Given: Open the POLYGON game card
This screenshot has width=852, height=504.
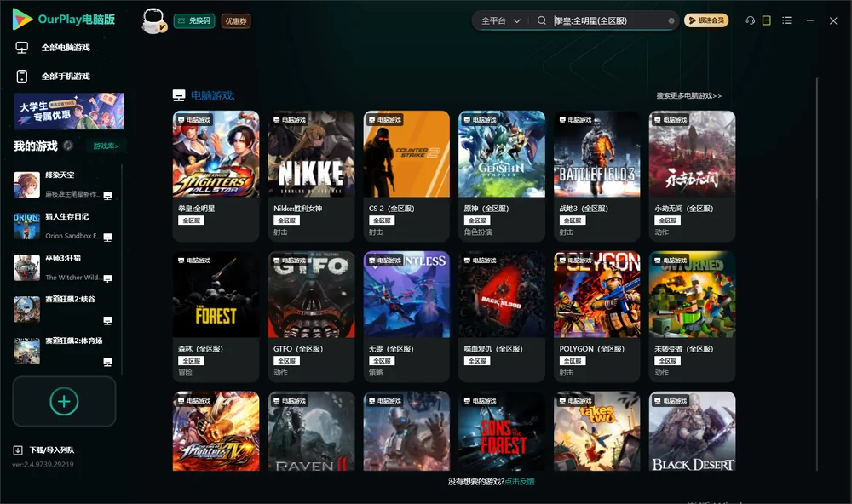Looking at the screenshot, I should 597,317.
